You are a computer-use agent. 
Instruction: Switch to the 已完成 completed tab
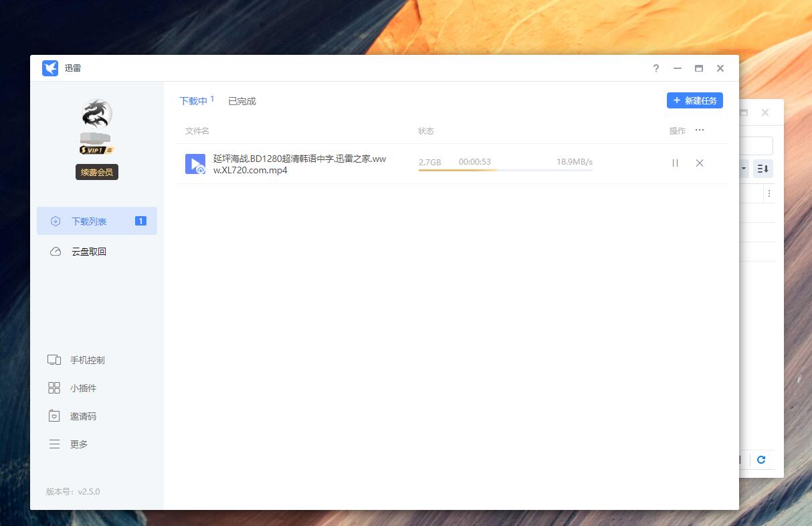tap(241, 100)
